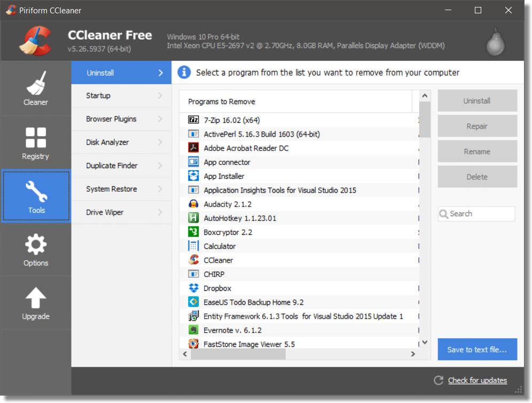
Task: Click the horizontal scrollbar right arrow
Action: pos(413,354)
